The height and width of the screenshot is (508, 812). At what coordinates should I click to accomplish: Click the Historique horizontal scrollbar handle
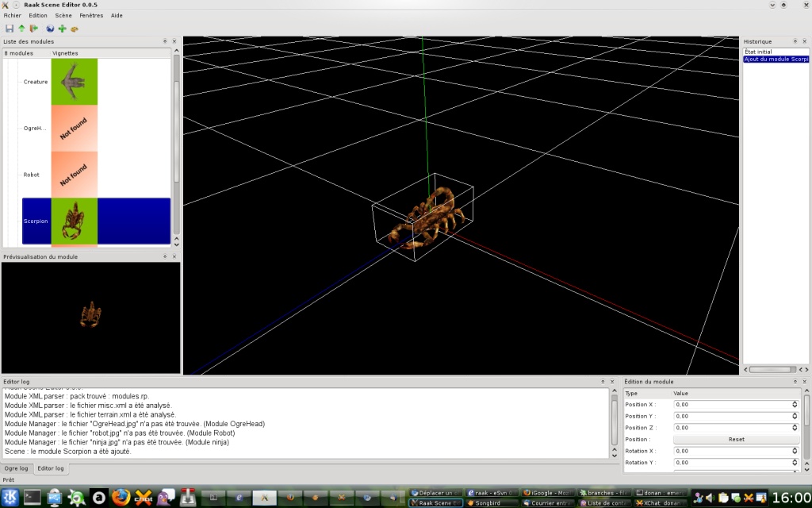772,370
